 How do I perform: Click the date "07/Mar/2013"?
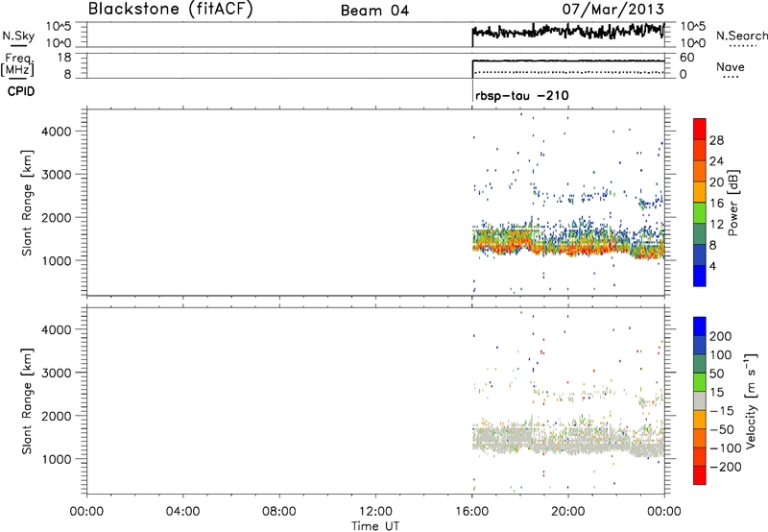tap(612, 9)
